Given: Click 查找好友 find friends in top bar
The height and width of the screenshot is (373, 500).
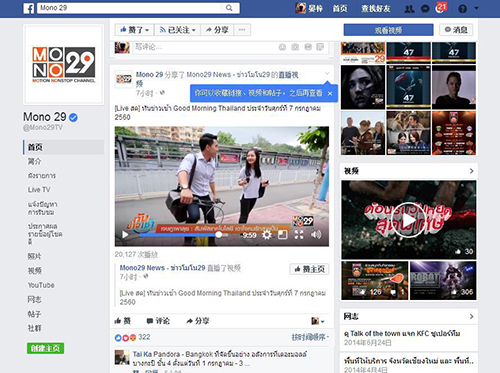Looking at the screenshot, I should click(376, 9).
